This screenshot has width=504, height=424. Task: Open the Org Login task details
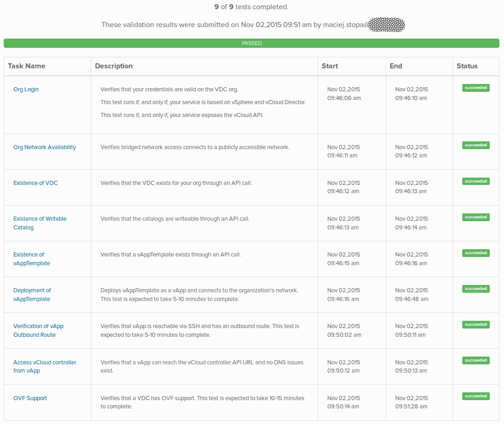click(26, 89)
